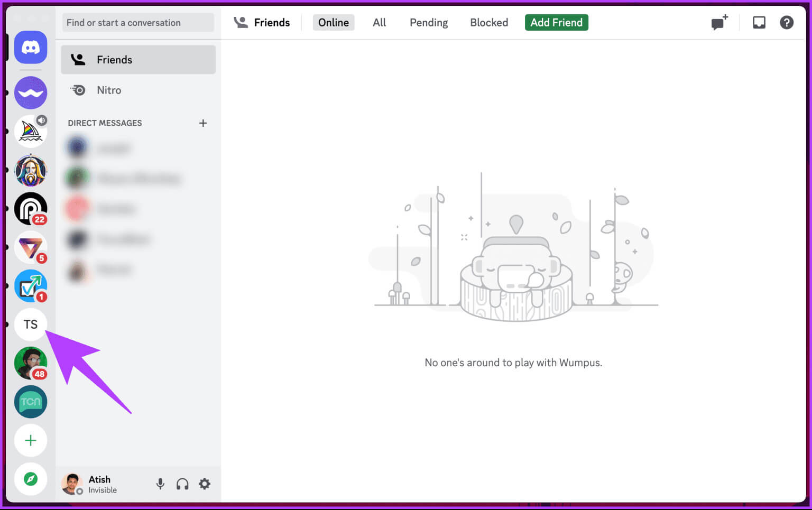The width and height of the screenshot is (812, 510).
Task: Create a DM with the plus icon
Action: coord(203,123)
